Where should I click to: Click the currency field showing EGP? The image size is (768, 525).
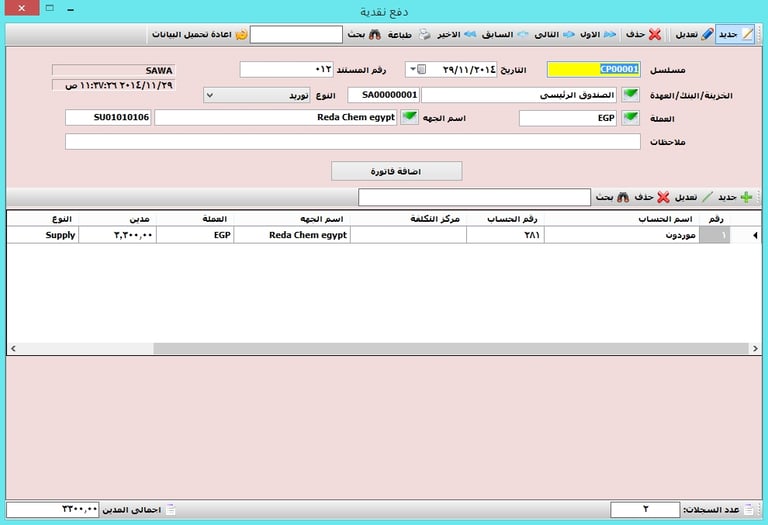[568, 118]
